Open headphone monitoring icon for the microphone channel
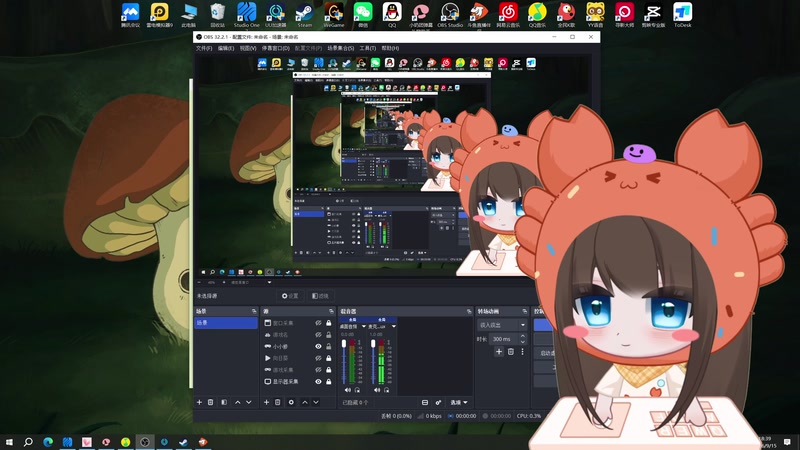The height and width of the screenshot is (450, 800). click(x=386, y=390)
